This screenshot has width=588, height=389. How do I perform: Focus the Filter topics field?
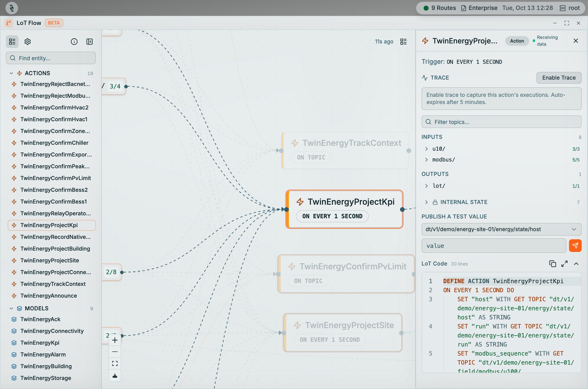tap(501, 122)
